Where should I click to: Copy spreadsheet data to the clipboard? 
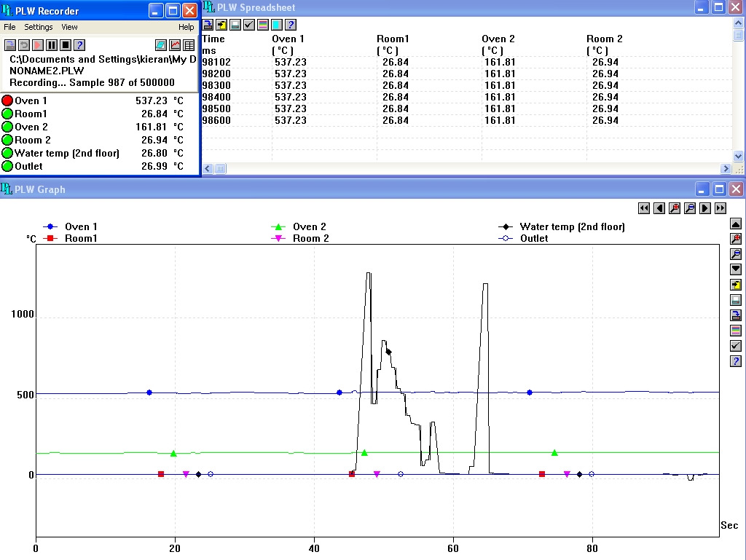coord(221,25)
